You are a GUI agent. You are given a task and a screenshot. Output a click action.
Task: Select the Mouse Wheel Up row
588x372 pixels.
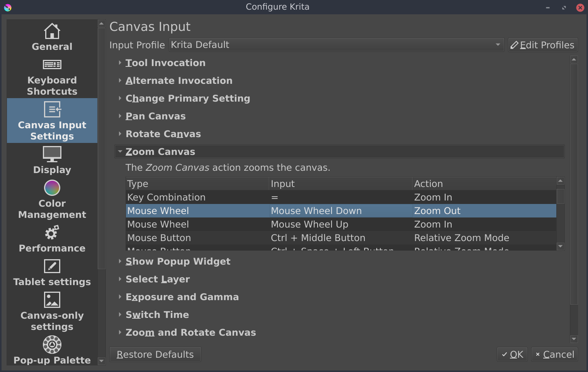(309, 224)
